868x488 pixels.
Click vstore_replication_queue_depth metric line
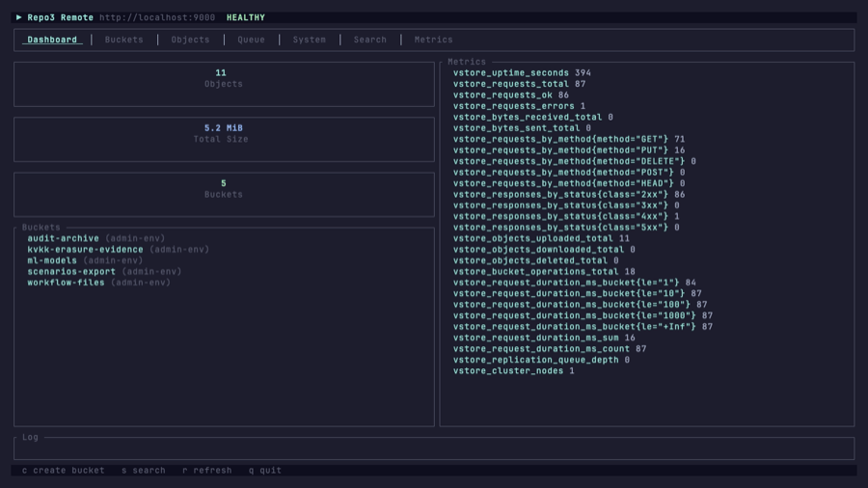(x=541, y=360)
